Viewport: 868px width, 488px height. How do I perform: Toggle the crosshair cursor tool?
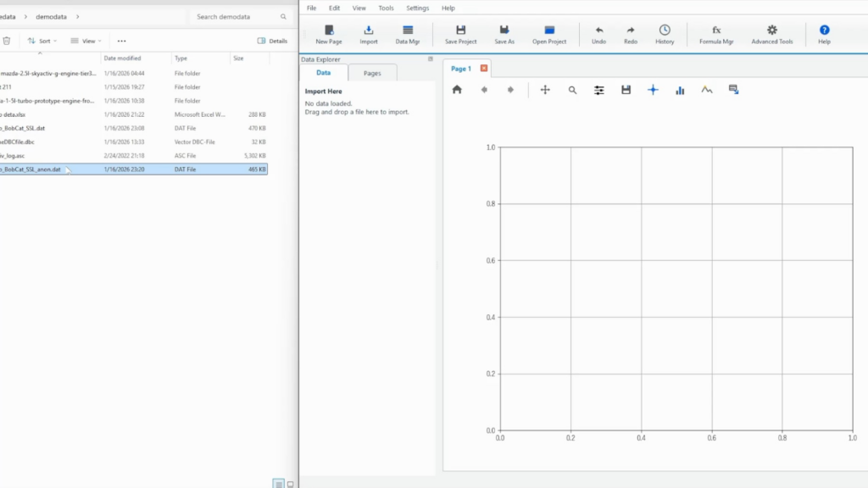[x=653, y=90]
